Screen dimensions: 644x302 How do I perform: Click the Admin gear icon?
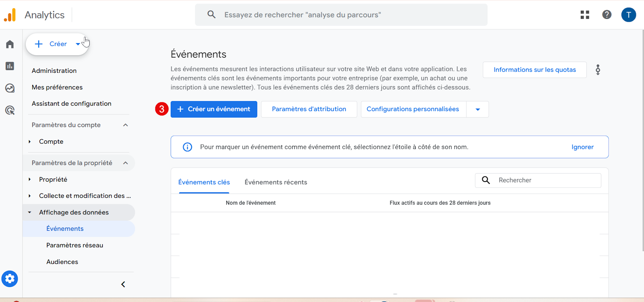tap(10, 279)
